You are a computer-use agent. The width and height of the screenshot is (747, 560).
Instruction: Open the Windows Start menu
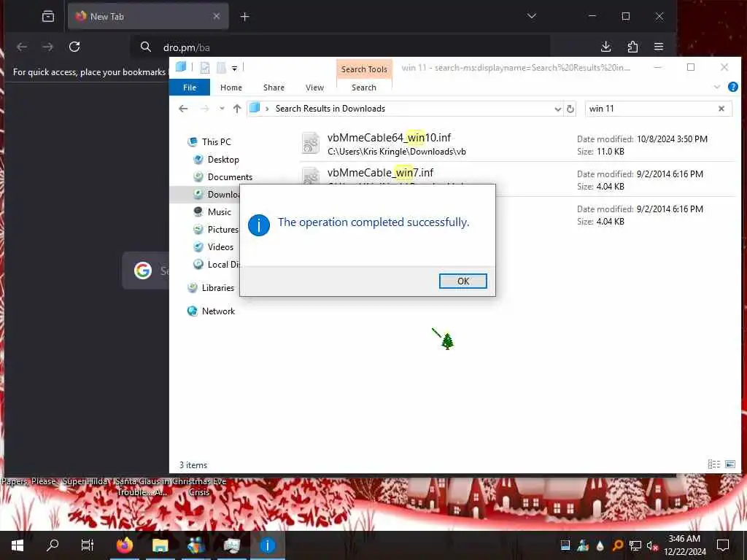18,545
